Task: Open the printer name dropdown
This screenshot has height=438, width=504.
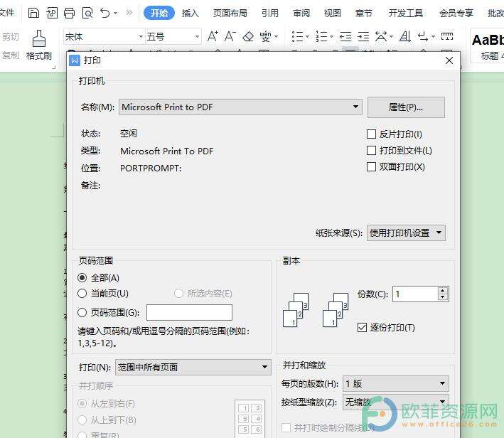Action: click(x=240, y=107)
